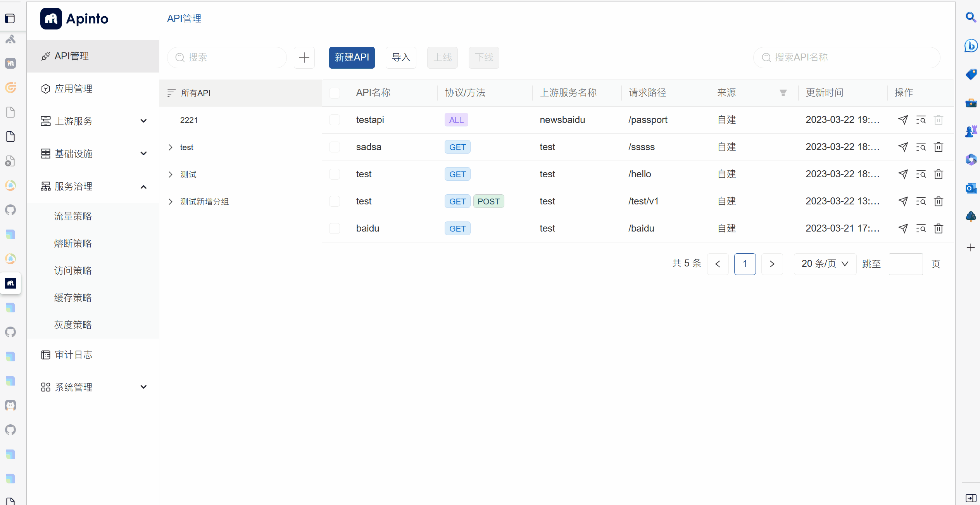Check the testapi row checkbox
980x505 pixels.
click(335, 120)
